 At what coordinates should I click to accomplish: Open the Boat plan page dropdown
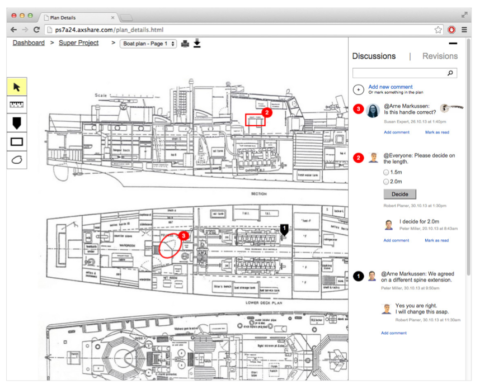coord(148,44)
